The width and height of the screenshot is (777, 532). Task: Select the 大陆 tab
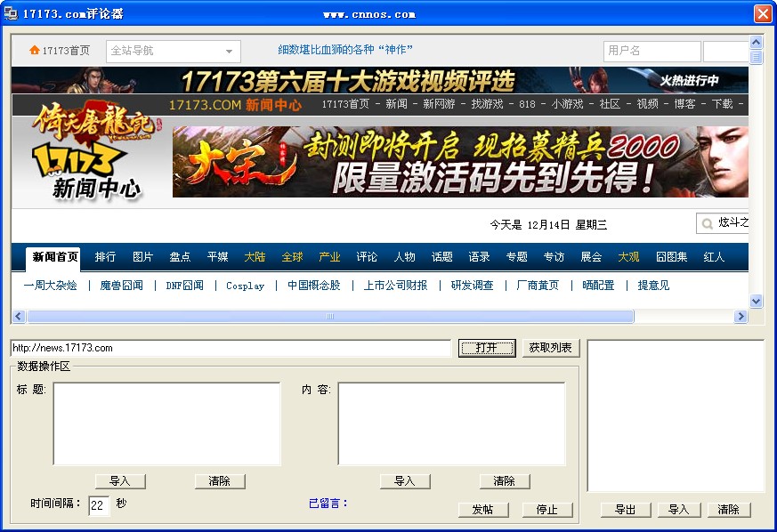pyautogui.click(x=255, y=256)
